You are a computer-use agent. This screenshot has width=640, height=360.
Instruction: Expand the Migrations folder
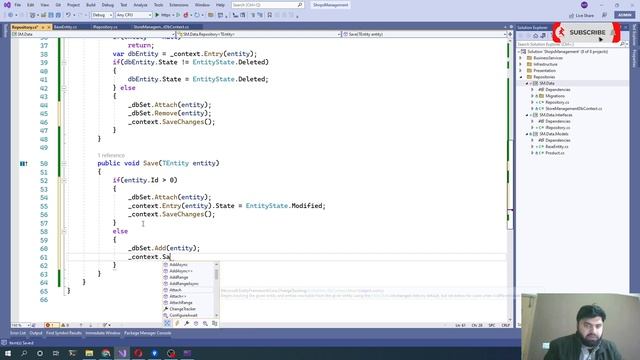[x=532, y=96]
